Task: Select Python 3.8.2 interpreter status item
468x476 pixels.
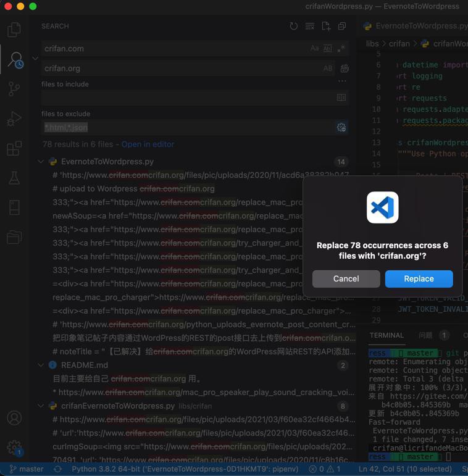Action: point(185,469)
